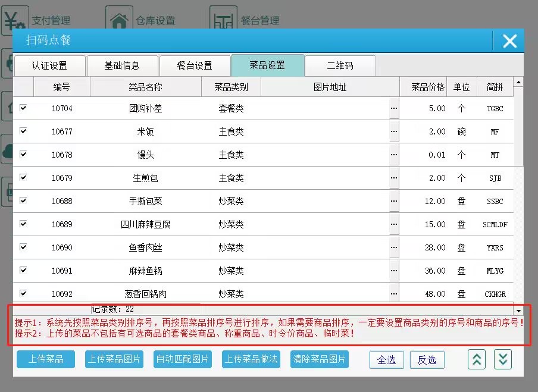Click the 支付管理 payment icon
The height and width of the screenshot is (392, 538).
(15, 21)
